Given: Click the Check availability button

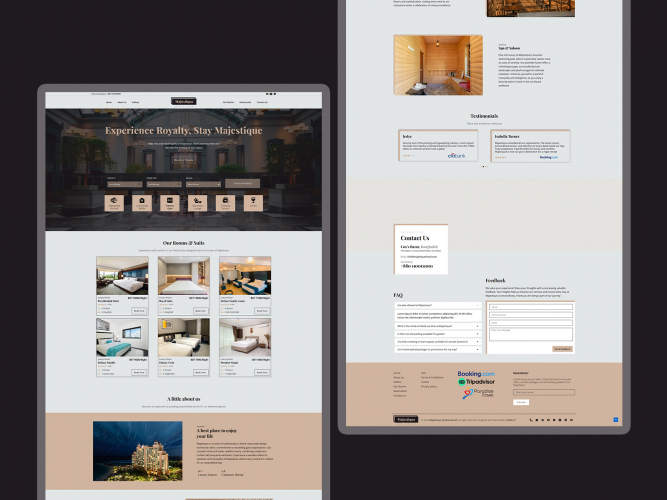Looking at the screenshot, I should (242, 183).
